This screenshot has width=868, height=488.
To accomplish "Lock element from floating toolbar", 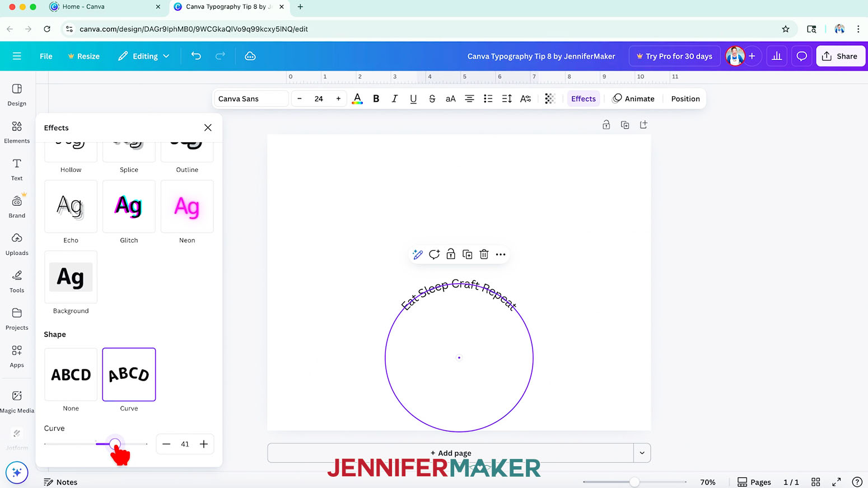I will coord(451,255).
